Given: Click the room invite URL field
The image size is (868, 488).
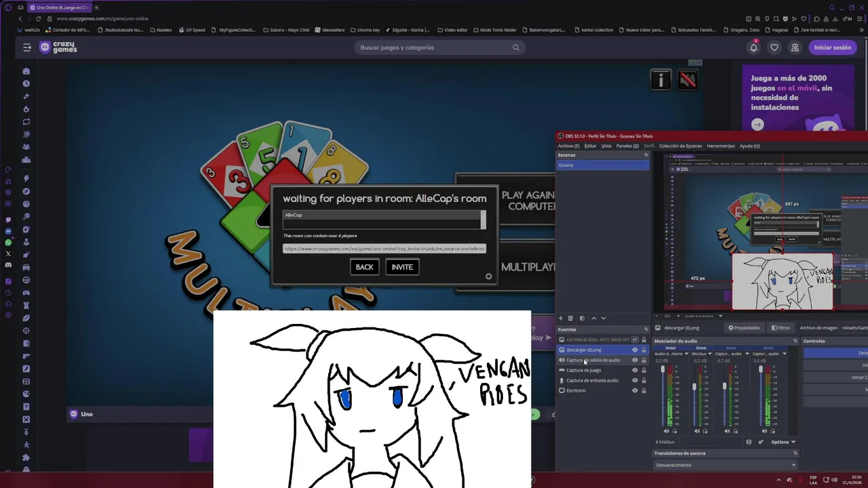Looking at the screenshot, I should pyautogui.click(x=384, y=249).
